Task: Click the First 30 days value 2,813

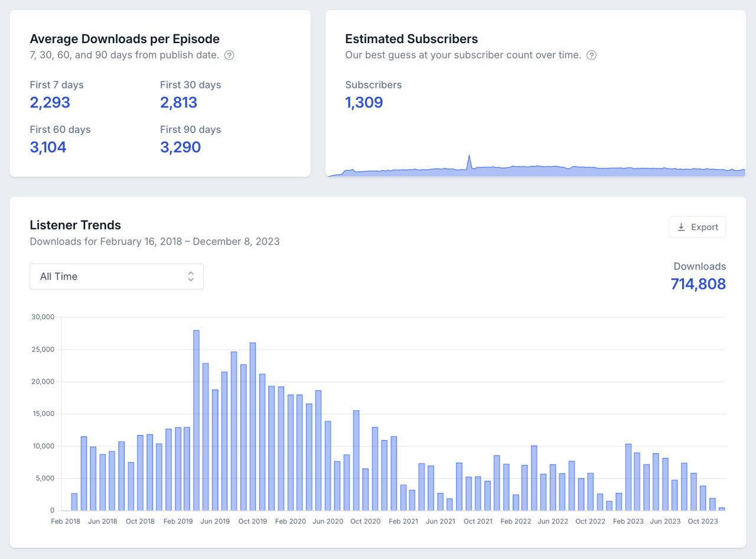Action: 178,103
